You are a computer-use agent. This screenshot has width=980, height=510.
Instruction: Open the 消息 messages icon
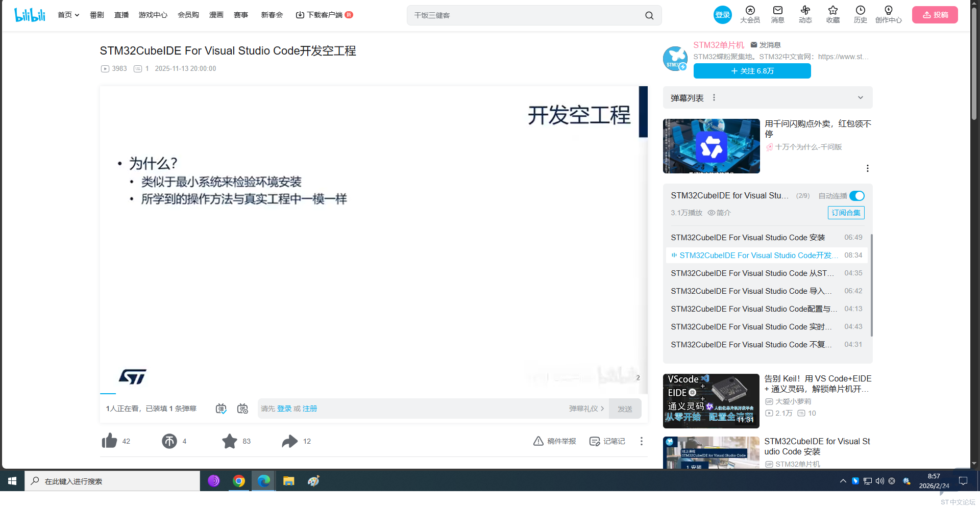coord(777,14)
